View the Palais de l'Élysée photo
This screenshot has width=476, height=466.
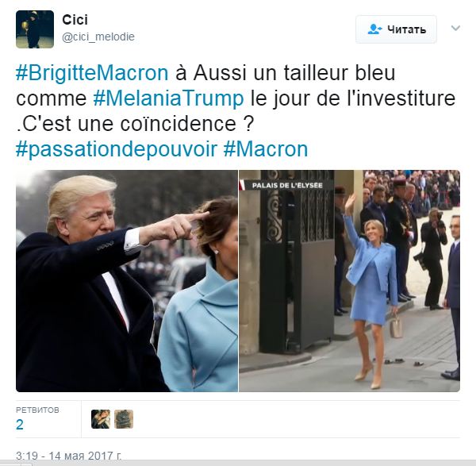coord(349,281)
